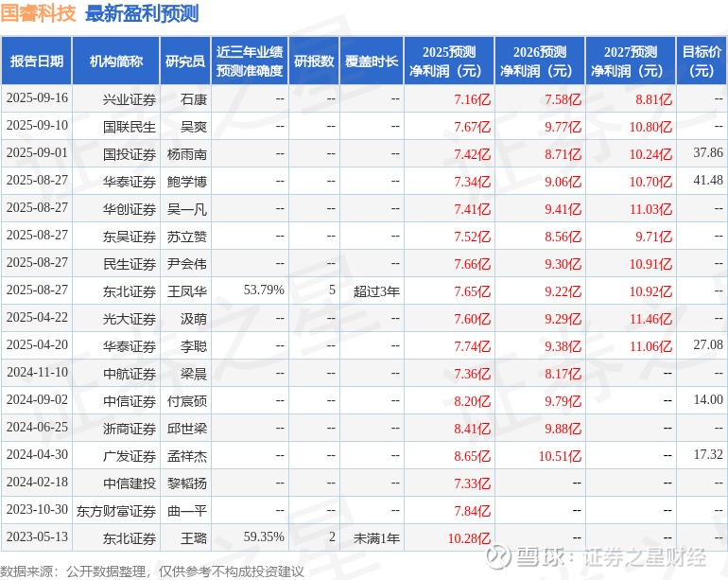Viewport: 728px width, 580px height.
Task: Select date cell 2025-09-16
Action: click(37, 98)
